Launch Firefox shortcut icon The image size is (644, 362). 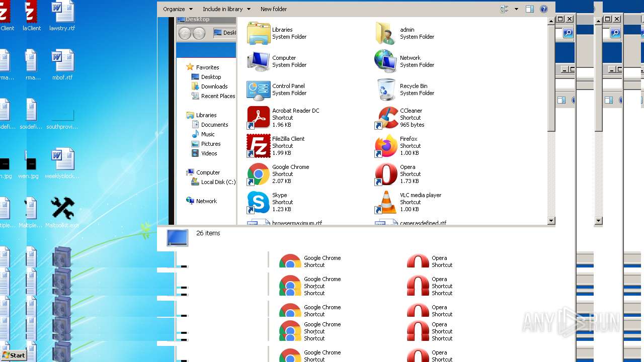(x=386, y=146)
